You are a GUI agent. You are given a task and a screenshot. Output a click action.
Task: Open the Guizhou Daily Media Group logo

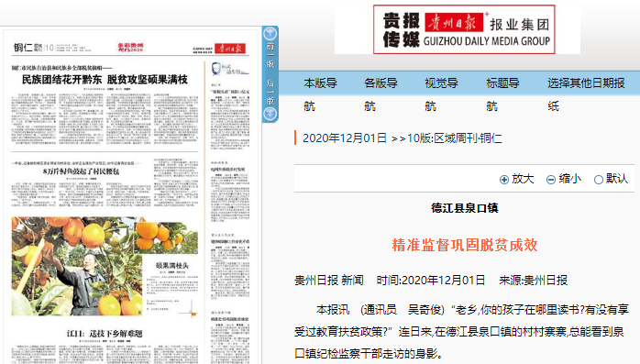click(464, 29)
